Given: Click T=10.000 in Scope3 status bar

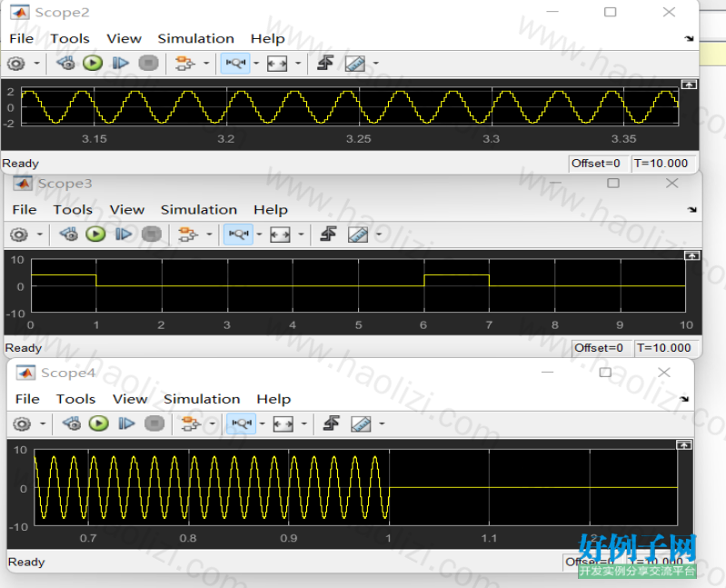Looking at the screenshot, I should click(665, 348).
